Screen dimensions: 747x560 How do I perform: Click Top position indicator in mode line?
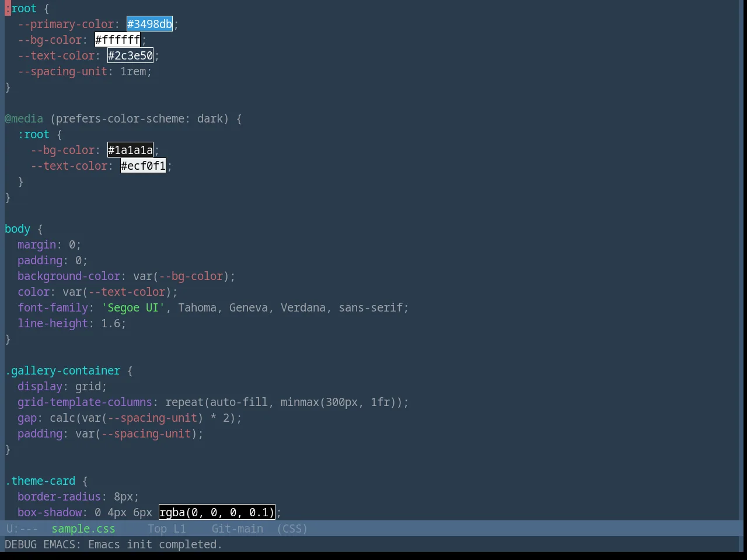[x=157, y=528]
